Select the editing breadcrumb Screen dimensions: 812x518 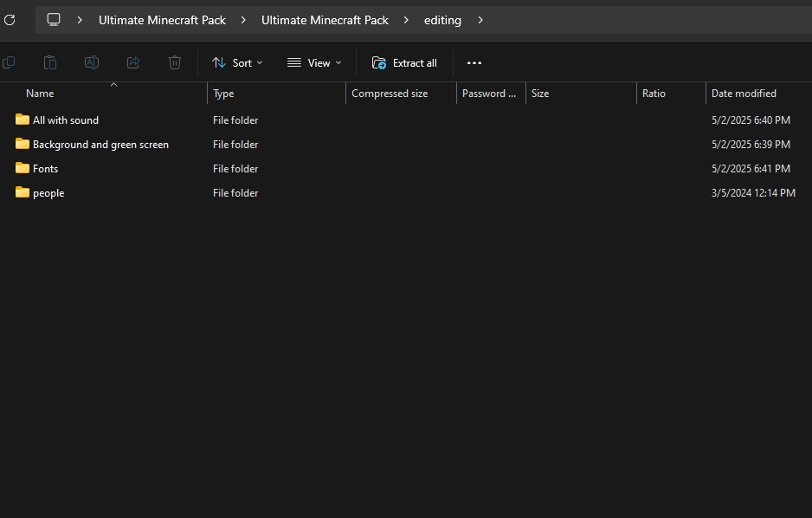pyautogui.click(x=442, y=20)
